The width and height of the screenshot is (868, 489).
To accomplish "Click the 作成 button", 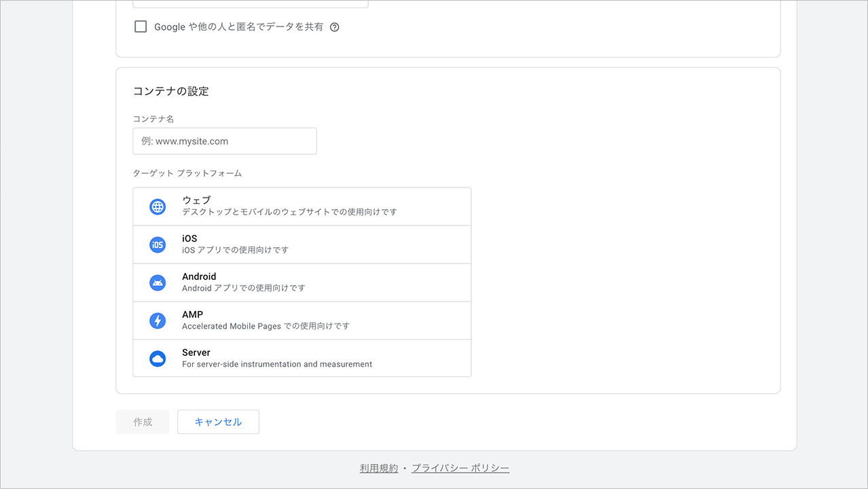I will tap(143, 422).
